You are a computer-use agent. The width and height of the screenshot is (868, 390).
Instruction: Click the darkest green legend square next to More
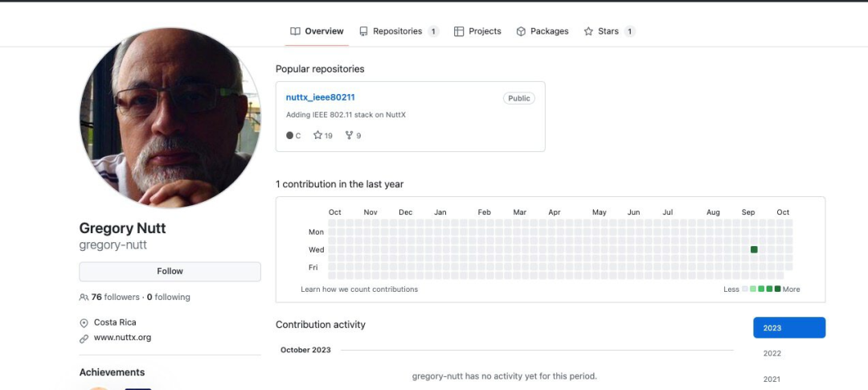click(778, 289)
